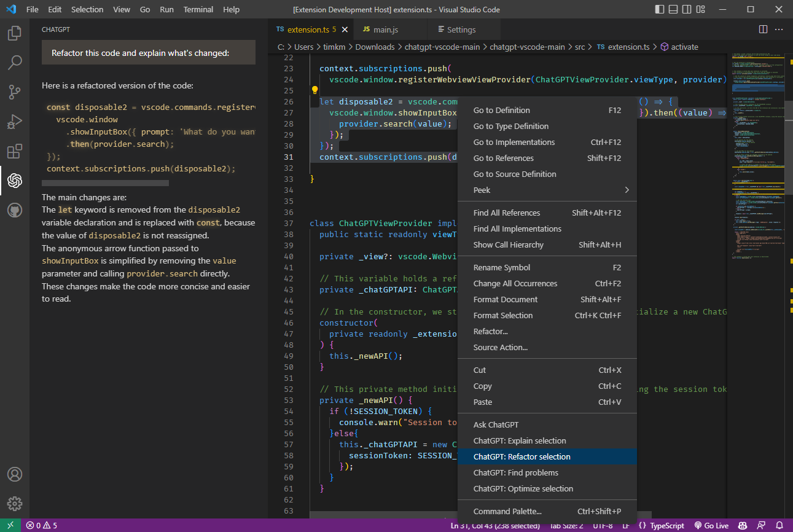Toggle the Primary Side Bar layout control
This screenshot has height=532, width=793.
point(660,9)
